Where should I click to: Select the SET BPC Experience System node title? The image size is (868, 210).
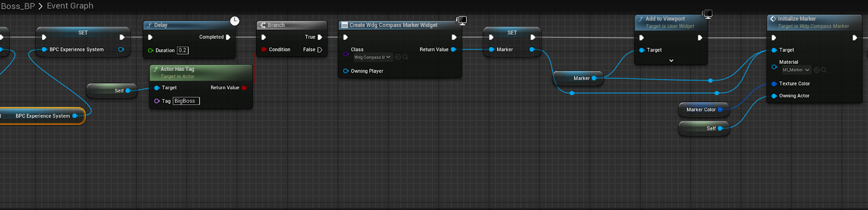click(x=83, y=32)
